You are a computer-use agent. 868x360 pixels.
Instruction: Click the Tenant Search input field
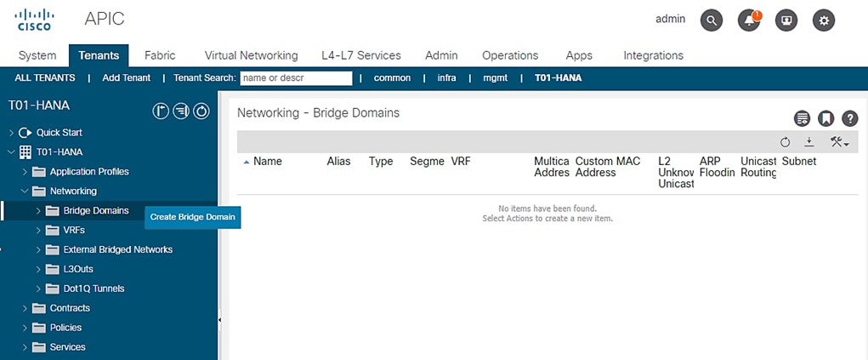[x=296, y=78]
